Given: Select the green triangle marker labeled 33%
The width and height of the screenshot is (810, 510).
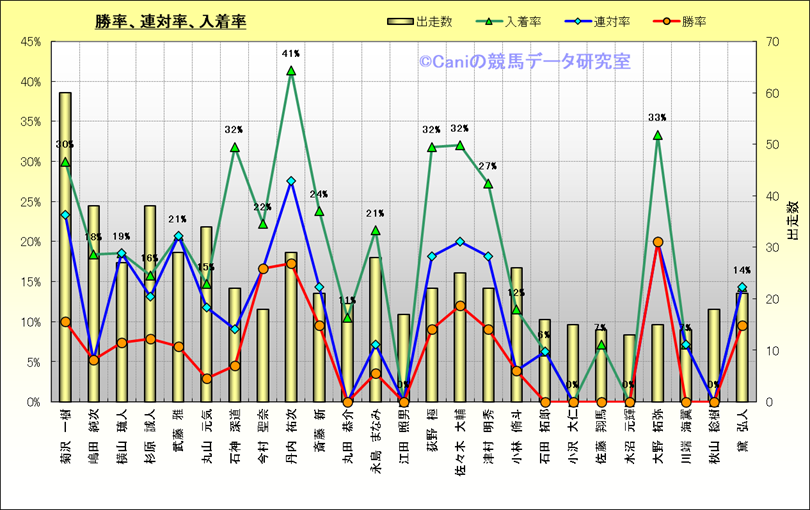Looking at the screenshot, I should pyautogui.click(x=658, y=135).
